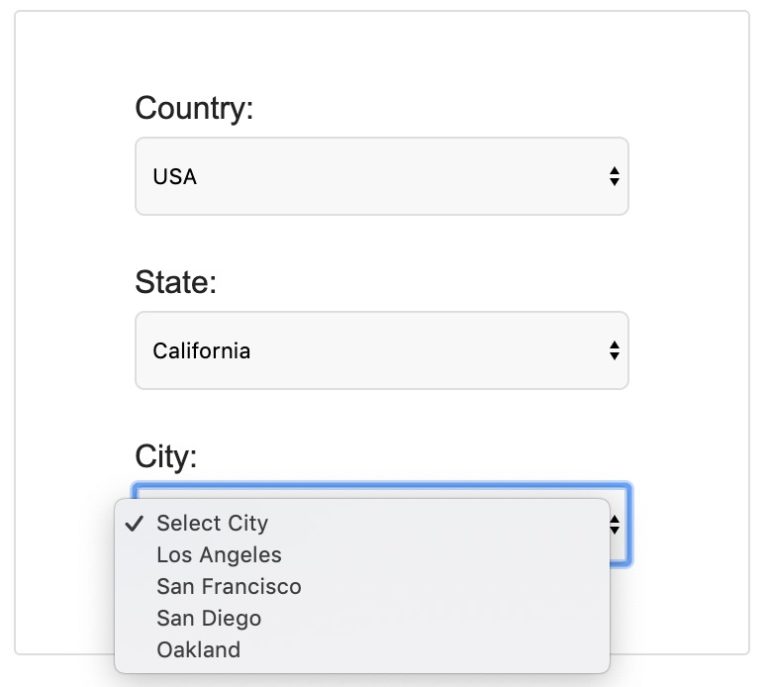Click the "State:" field label
The width and height of the screenshot is (768, 687).
click(176, 283)
